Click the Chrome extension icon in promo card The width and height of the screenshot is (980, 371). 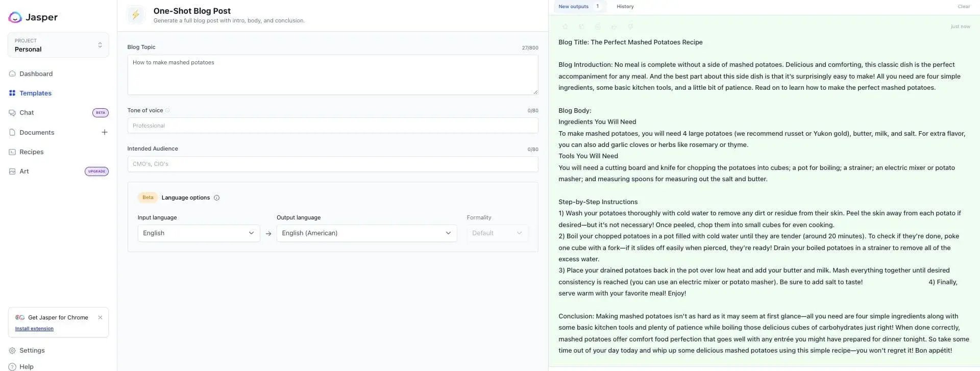pyautogui.click(x=20, y=317)
